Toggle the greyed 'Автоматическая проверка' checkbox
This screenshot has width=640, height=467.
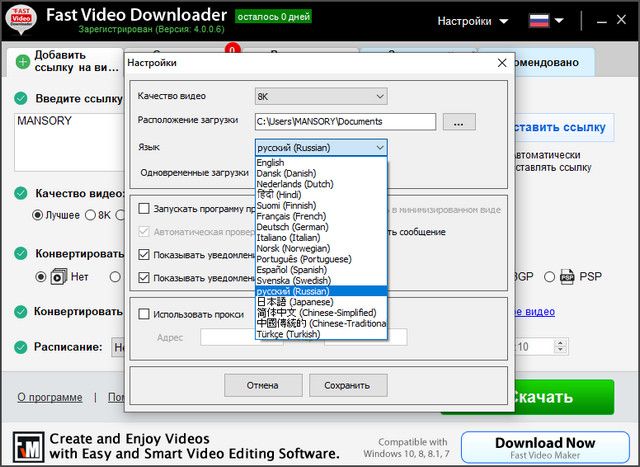click(144, 232)
